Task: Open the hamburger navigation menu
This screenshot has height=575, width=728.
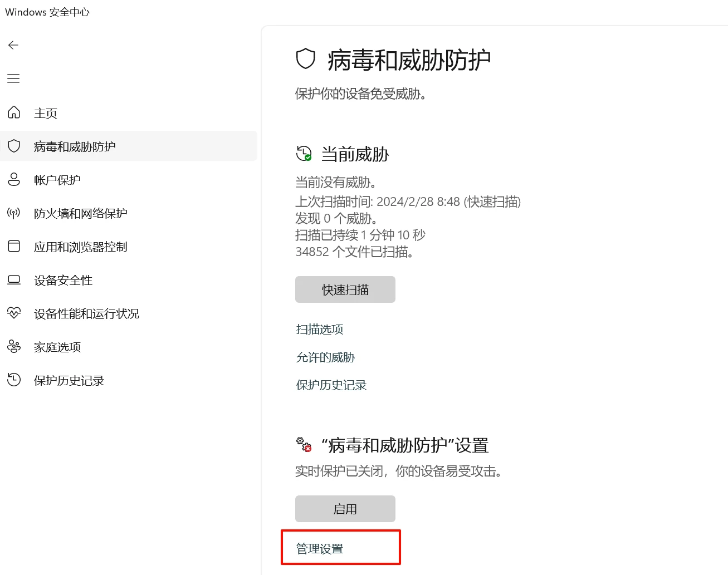Action: pos(13,78)
